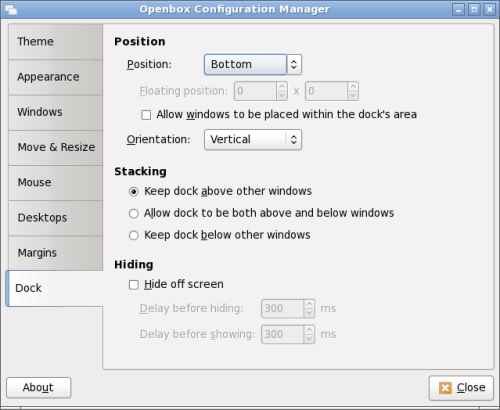This screenshot has height=410, width=500.
Task: Click the Position dropdown arrow button
Action: coord(294,65)
